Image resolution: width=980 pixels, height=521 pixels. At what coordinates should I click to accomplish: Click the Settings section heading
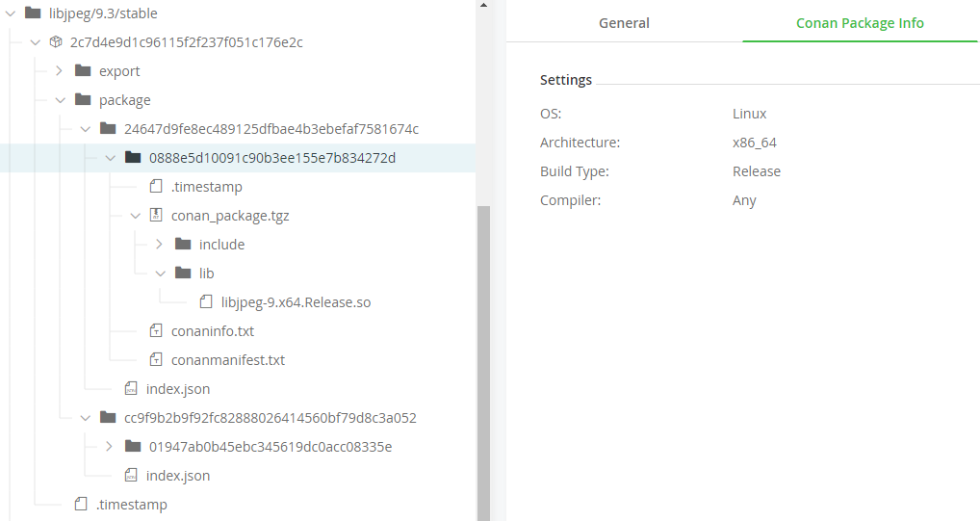point(566,80)
